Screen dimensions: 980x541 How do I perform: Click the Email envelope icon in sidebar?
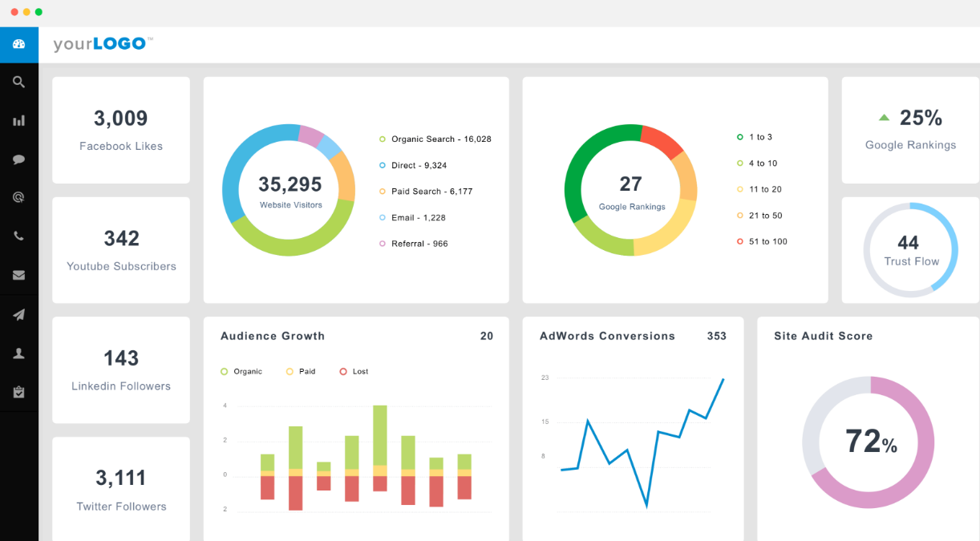pos(18,275)
